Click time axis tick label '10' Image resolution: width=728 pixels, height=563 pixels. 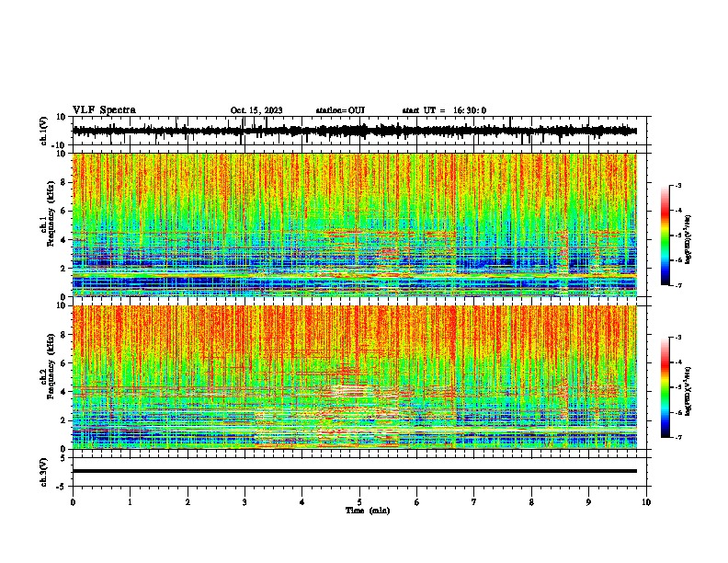(646, 502)
